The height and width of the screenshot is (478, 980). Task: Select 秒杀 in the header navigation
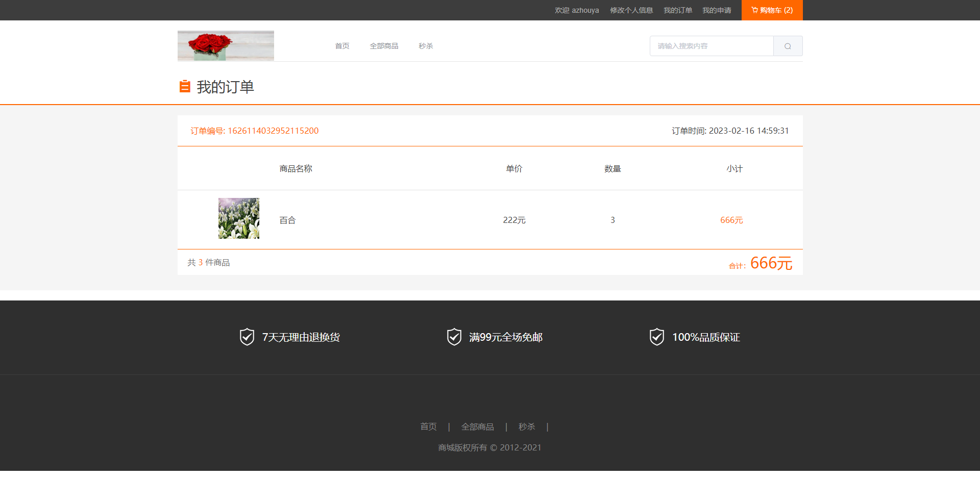pyautogui.click(x=426, y=46)
